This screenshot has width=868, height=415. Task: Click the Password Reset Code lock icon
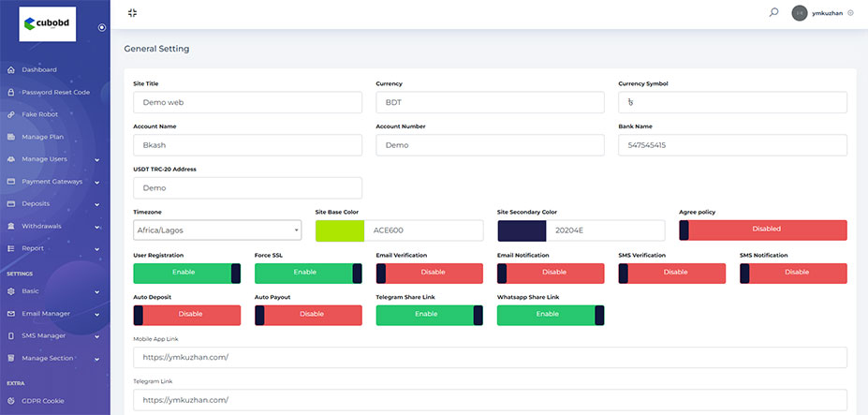tap(10, 92)
